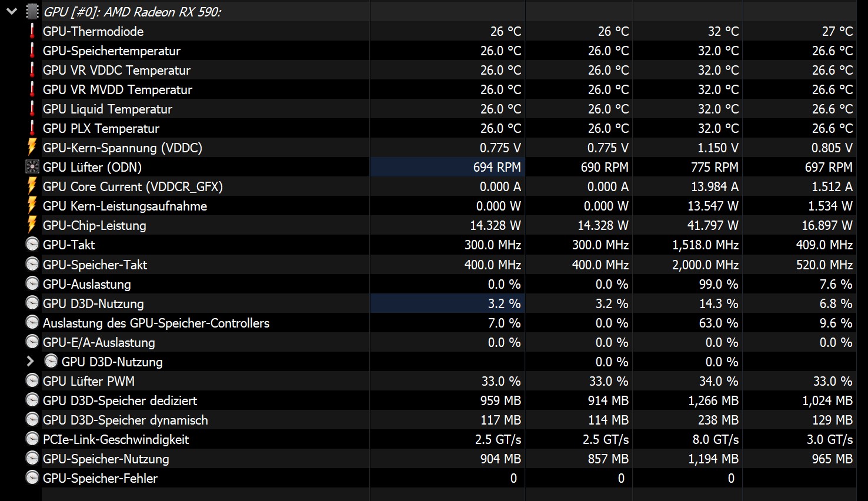Select the GPU-Auslastung label
This screenshot has height=501, width=868.
tap(87, 284)
